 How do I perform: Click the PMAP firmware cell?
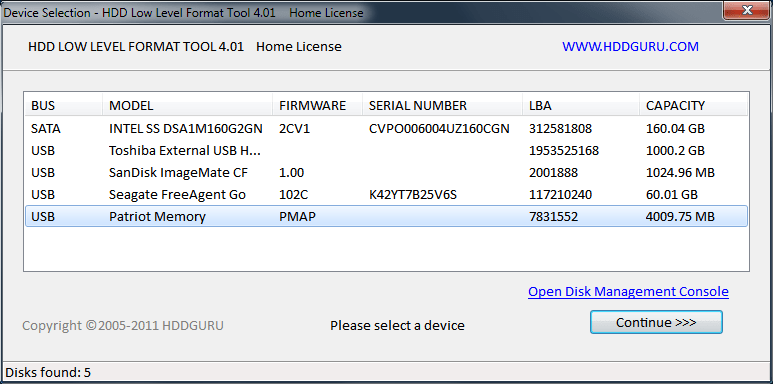pyautogui.click(x=297, y=216)
